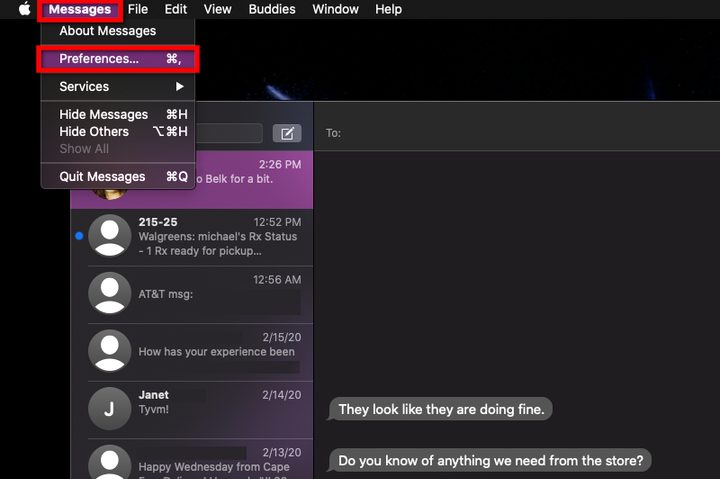Screen dimensions: 720x479
Task: Open the Buddies menu
Action: pos(272,9)
